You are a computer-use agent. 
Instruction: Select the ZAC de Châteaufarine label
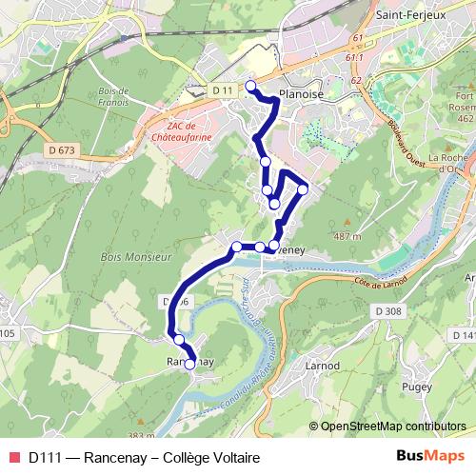click(182, 131)
